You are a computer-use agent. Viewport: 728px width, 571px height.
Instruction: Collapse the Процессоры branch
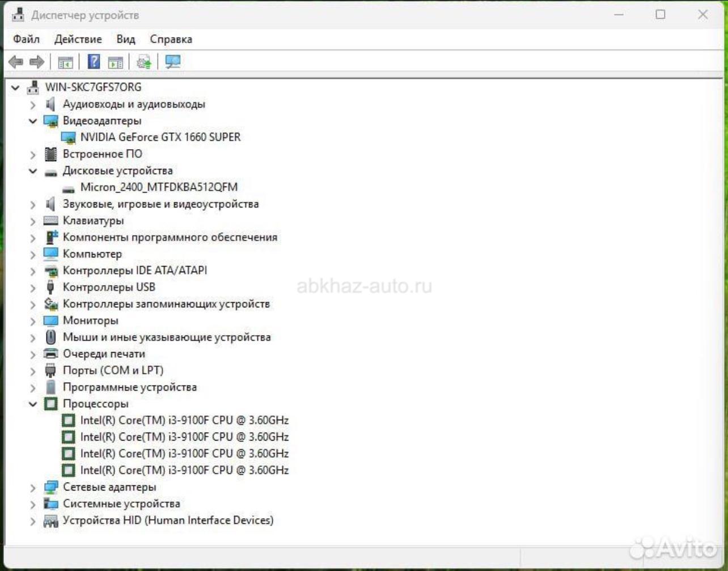[33, 404]
